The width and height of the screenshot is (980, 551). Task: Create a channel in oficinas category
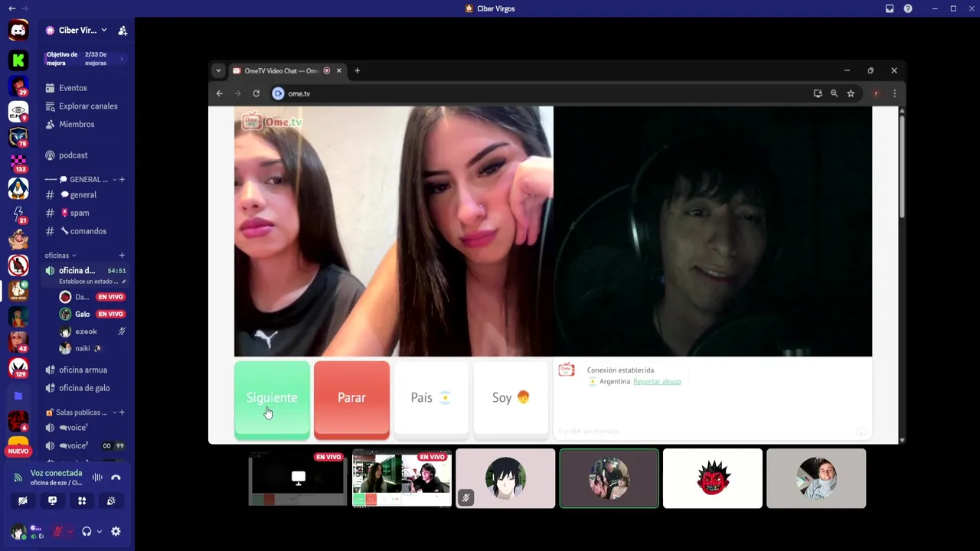pyautogui.click(x=122, y=256)
